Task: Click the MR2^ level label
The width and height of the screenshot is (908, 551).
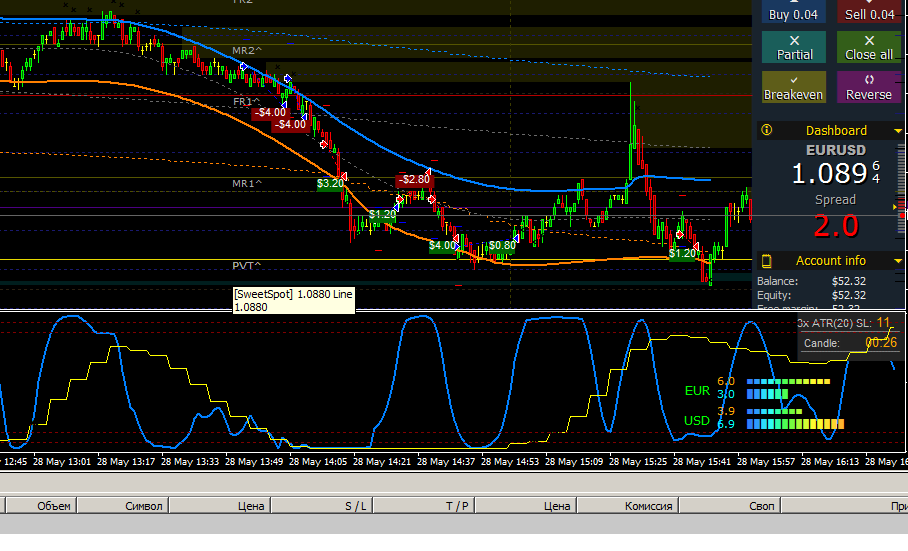Action: (247, 50)
